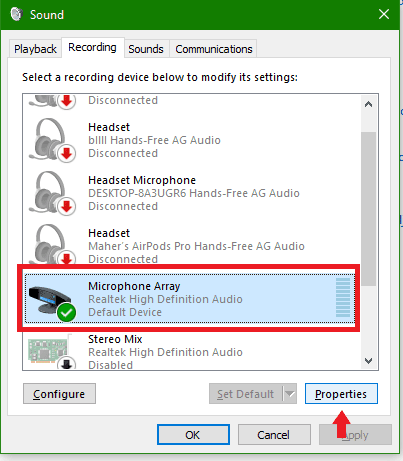Open the Sounds tab
The width and height of the screenshot is (403, 461).
pyautogui.click(x=146, y=49)
